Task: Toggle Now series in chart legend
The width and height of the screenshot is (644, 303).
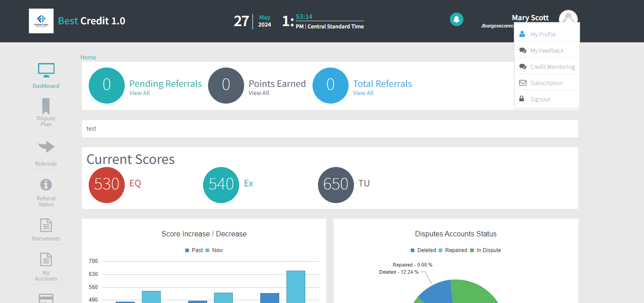Action: coord(214,250)
